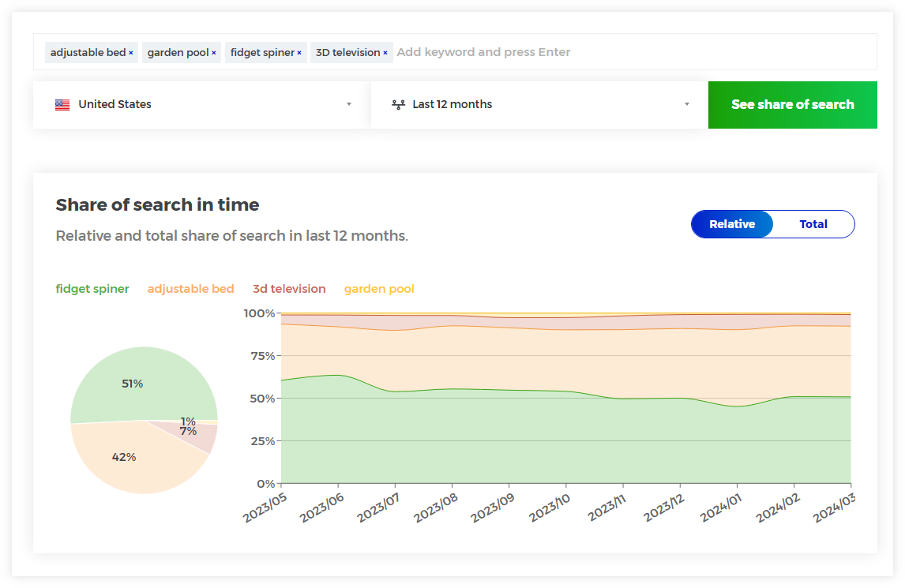
Task: Remove the garden pool keyword tag
Action: [x=213, y=53]
